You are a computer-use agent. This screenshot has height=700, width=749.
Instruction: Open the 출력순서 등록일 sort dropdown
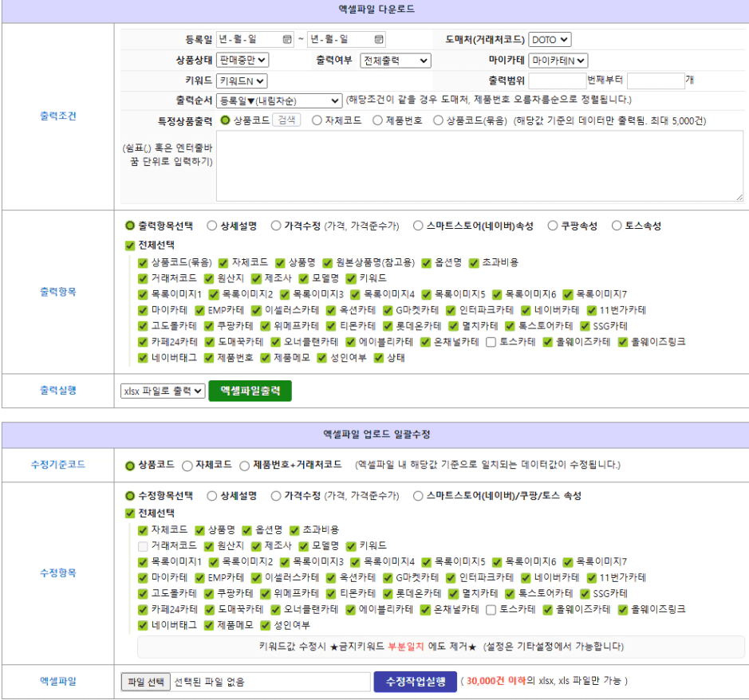279,100
